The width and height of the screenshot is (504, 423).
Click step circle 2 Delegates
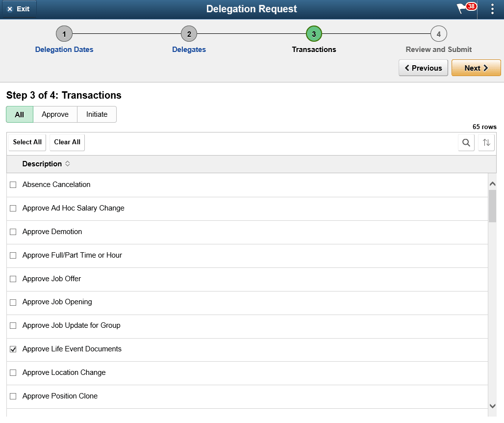tap(189, 34)
